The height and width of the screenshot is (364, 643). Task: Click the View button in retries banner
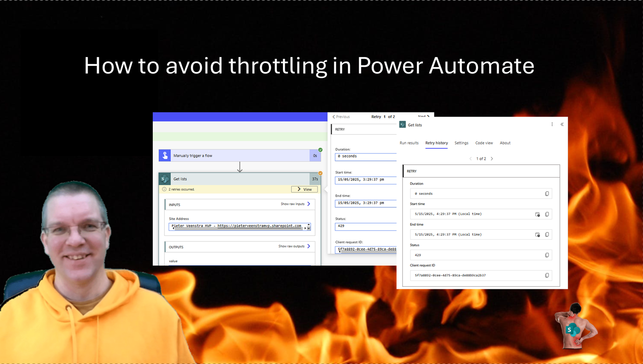304,189
